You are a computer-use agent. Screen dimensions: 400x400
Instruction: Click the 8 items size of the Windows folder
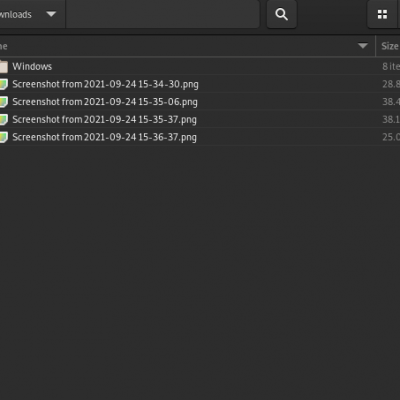tap(391, 66)
